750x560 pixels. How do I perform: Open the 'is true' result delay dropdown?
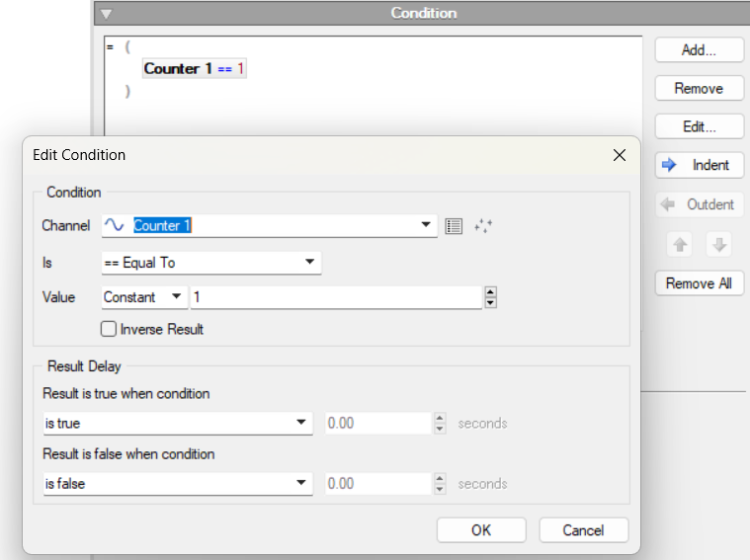point(301,424)
